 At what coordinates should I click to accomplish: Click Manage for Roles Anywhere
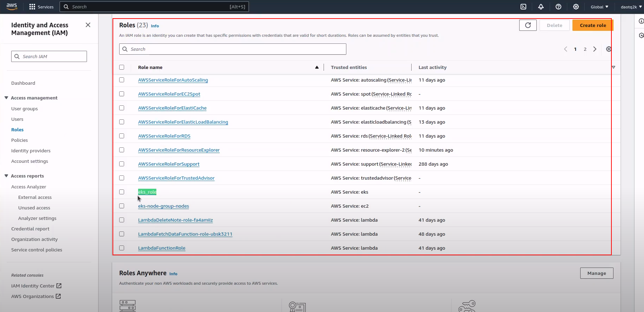click(x=597, y=273)
